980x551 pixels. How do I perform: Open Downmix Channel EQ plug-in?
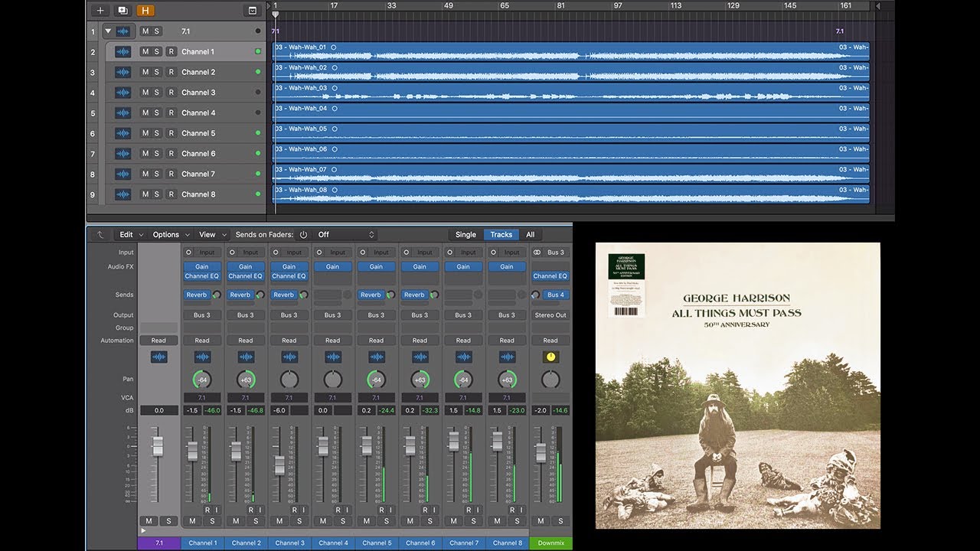[550, 276]
